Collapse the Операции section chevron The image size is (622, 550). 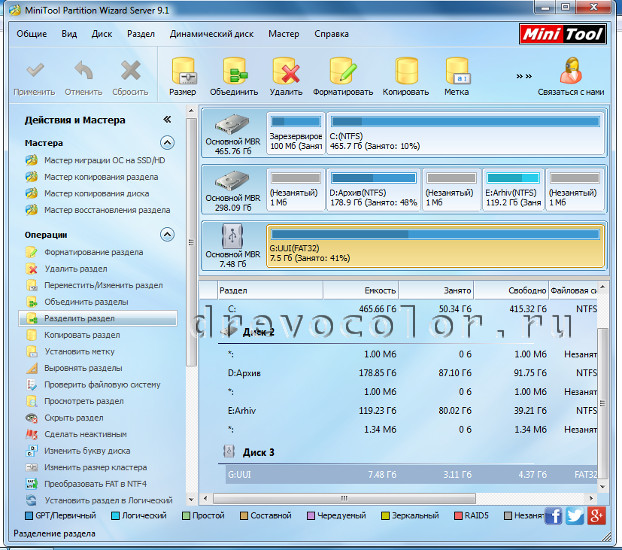click(x=167, y=235)
